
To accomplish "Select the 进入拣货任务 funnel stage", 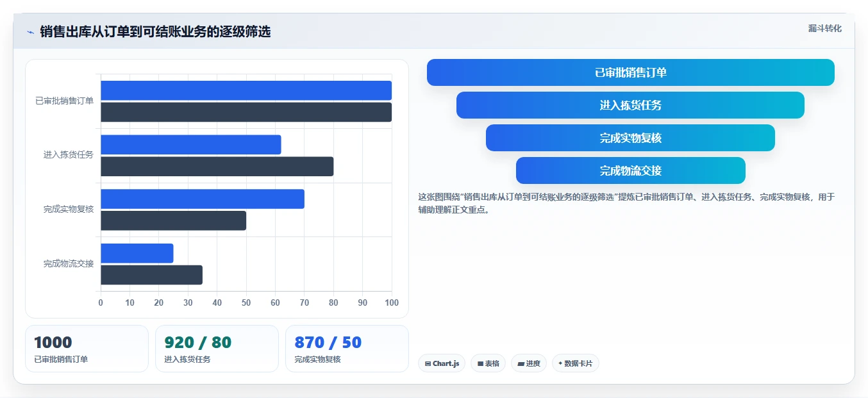I will pos(630,105).
